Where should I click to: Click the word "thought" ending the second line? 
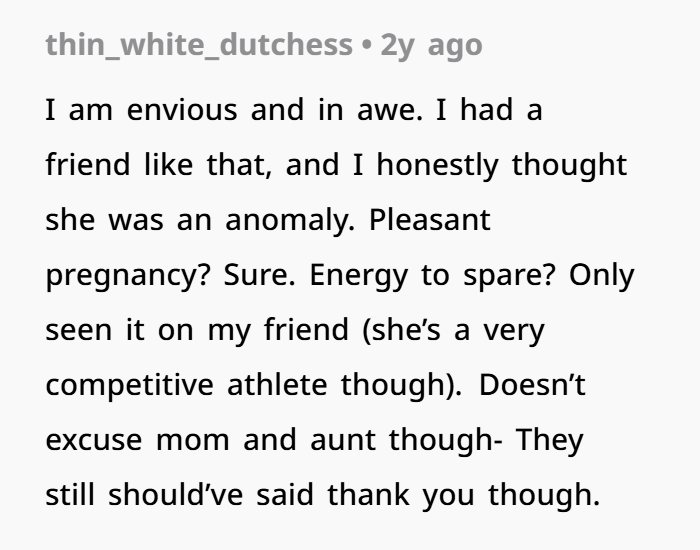click(569, 165)
